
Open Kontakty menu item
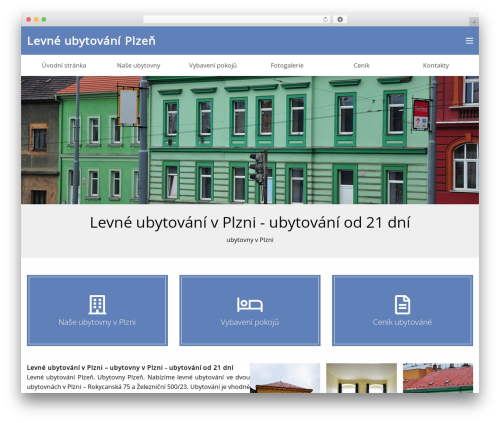coord(436,65)
